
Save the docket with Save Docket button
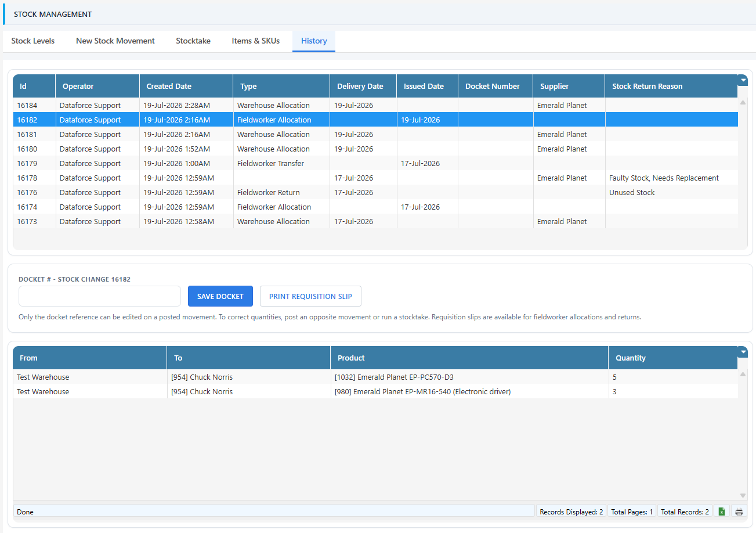(220, 296)
